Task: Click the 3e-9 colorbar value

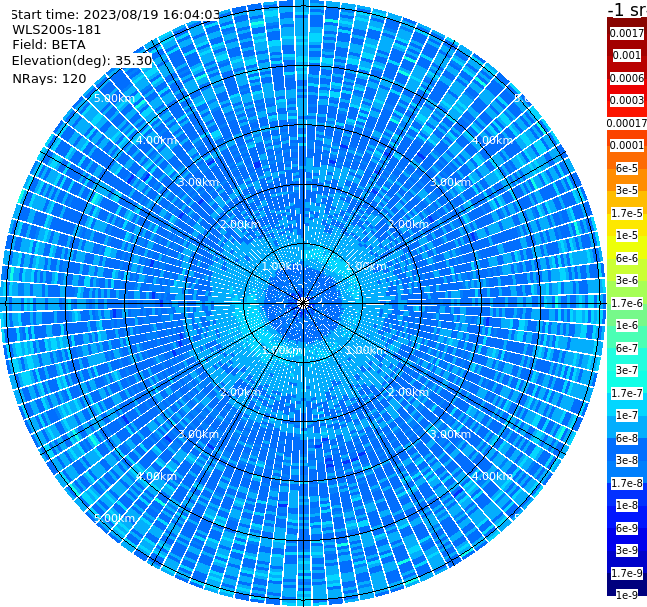Action: coord(627,550)
